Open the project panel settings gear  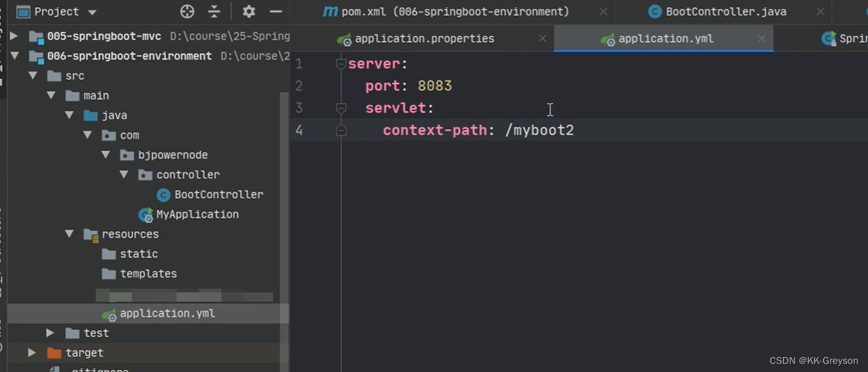pos(249,11)
